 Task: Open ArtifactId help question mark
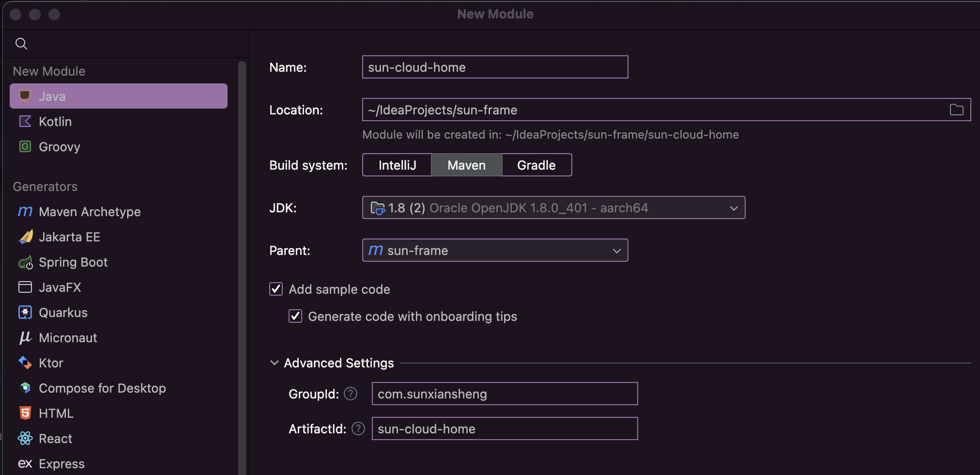click(x=358, y=428)
